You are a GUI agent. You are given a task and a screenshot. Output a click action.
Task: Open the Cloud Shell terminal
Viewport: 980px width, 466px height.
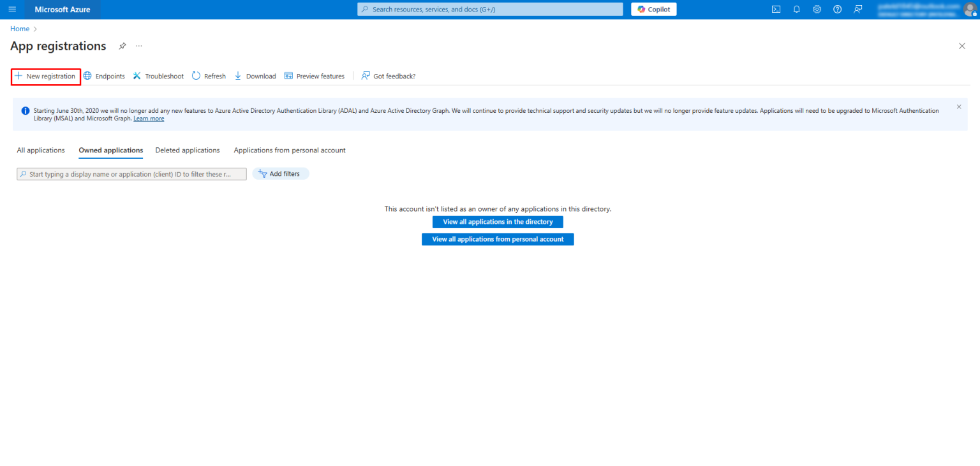pos(776,9)
